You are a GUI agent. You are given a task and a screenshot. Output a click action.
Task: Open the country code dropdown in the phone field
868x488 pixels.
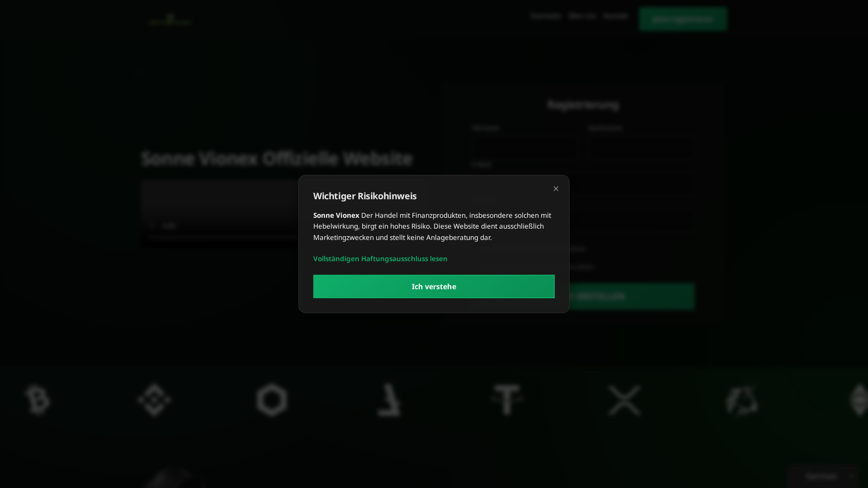pos(488,221)
